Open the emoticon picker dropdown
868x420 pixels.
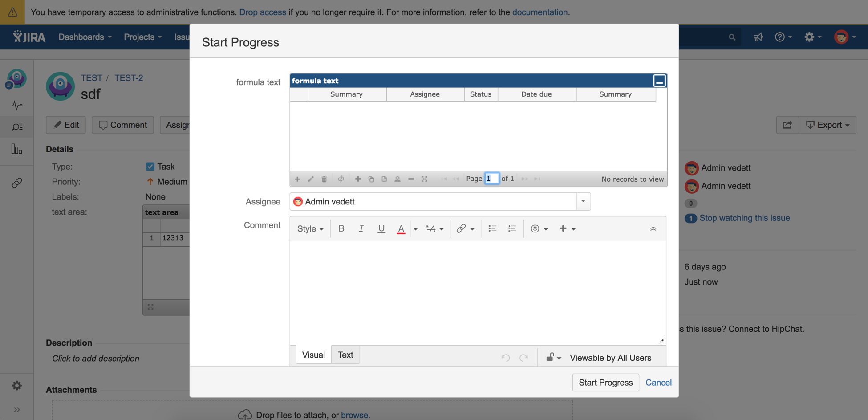click(539, 228)
